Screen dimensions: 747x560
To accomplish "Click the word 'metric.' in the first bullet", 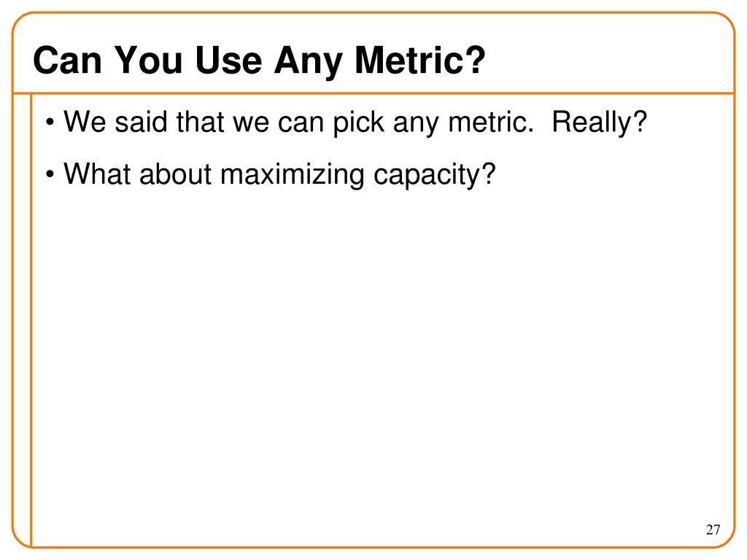I will tap(491, 122).
